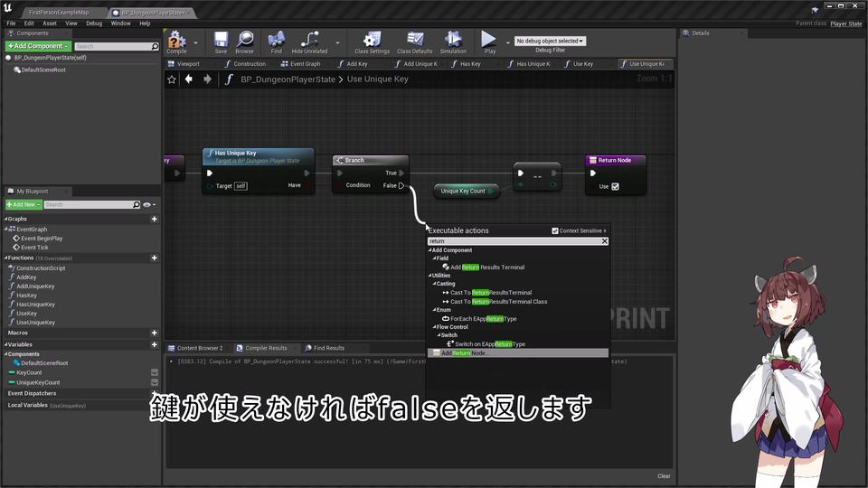
Task: Open the Blueprints menu in the menu bar
Action: click(x=94, y=23)
